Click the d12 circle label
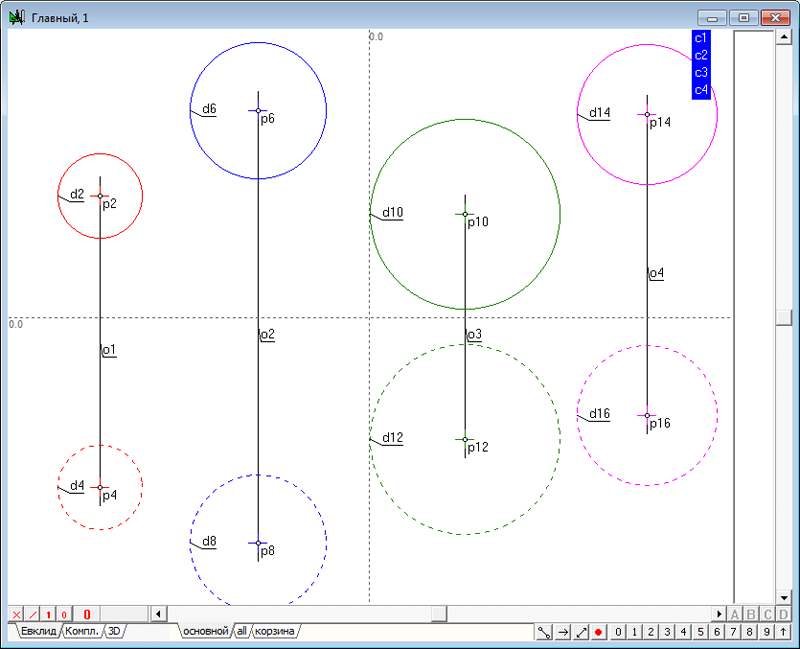Viewport: 800px width, 649px height. point(393,438)
